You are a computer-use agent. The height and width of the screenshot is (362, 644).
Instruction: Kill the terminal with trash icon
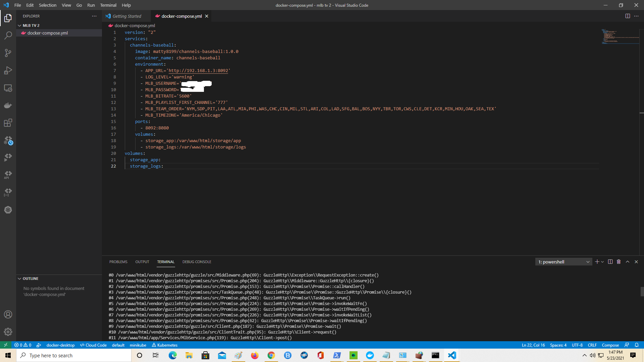pos(619,262)
